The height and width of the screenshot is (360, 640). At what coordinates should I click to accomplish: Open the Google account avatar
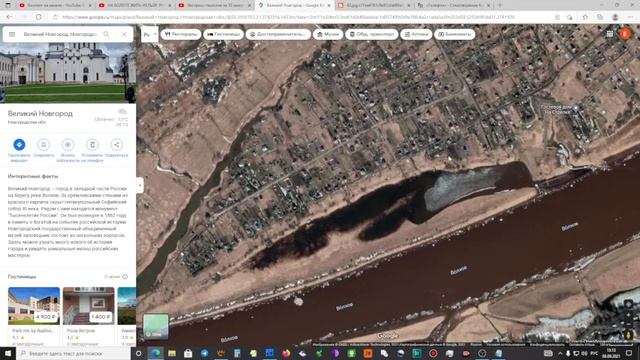point(625,34)
